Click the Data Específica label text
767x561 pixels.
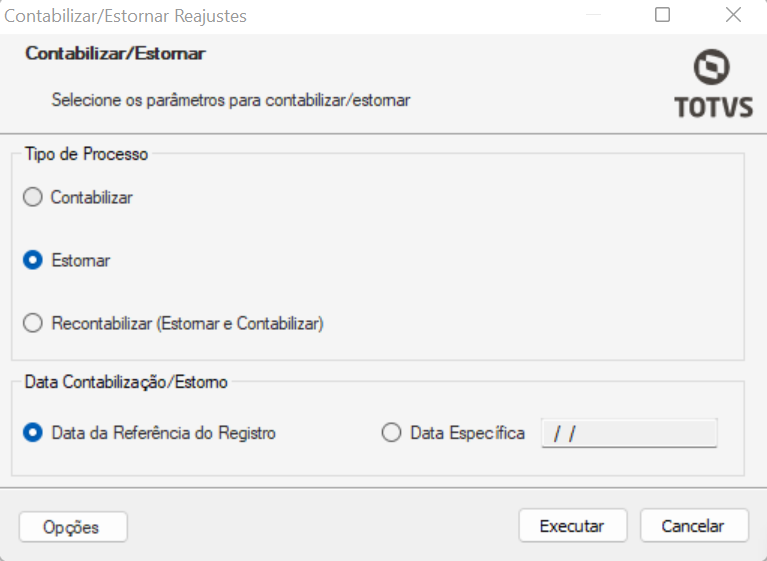pyautogui.click(x=468, y=433)
